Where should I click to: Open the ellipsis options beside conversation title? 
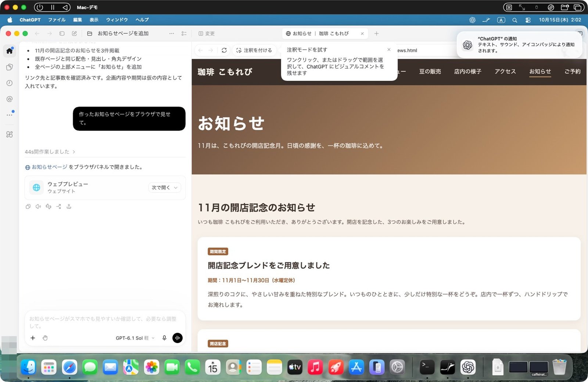(x=172, y=33)
